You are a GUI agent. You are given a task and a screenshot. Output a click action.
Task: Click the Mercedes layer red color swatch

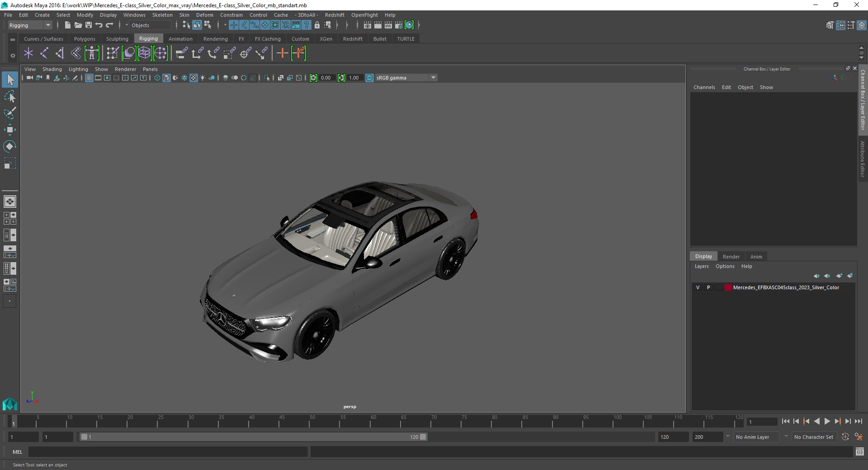tap(728, 287)
